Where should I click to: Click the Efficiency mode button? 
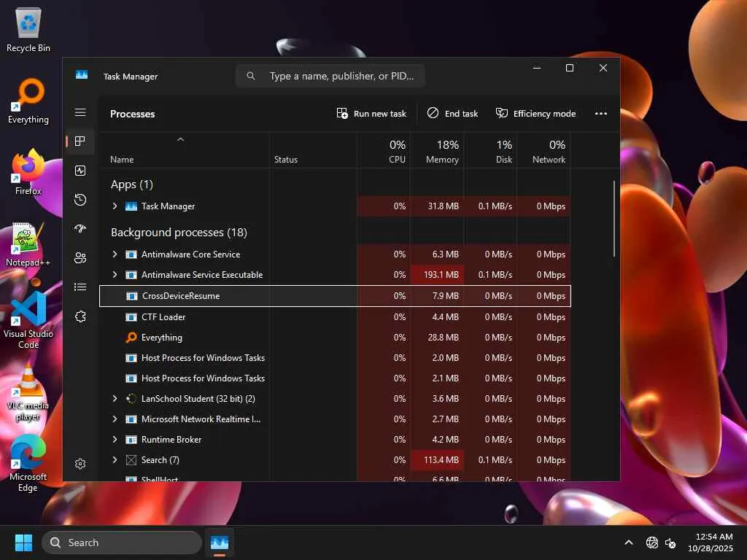coord(536,113)
